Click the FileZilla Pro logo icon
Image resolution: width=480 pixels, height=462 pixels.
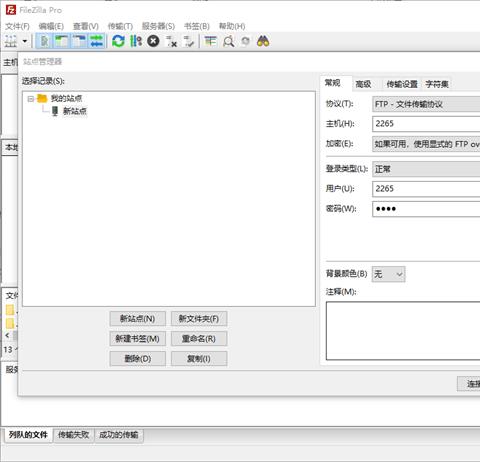11,10
